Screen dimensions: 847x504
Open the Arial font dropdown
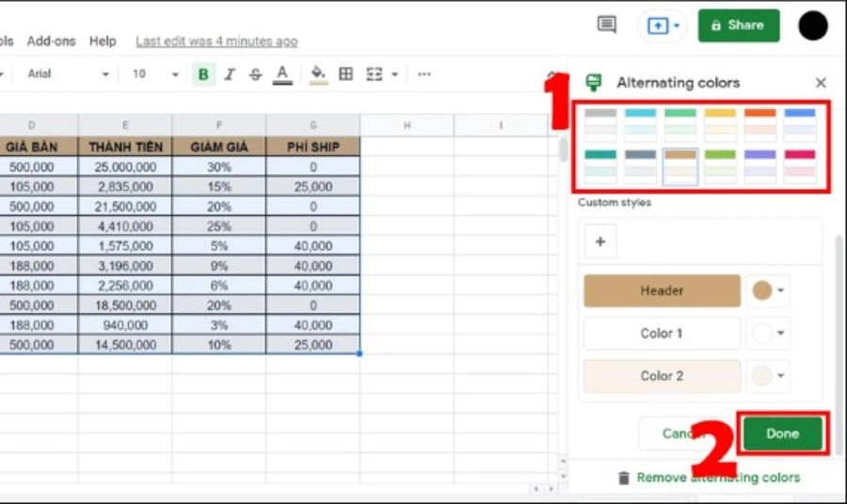point(68,74)
